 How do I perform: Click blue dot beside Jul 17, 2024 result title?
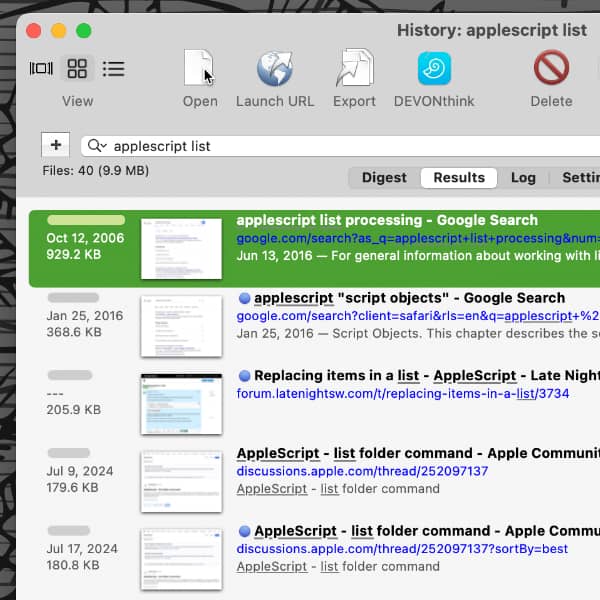point(245,531)
